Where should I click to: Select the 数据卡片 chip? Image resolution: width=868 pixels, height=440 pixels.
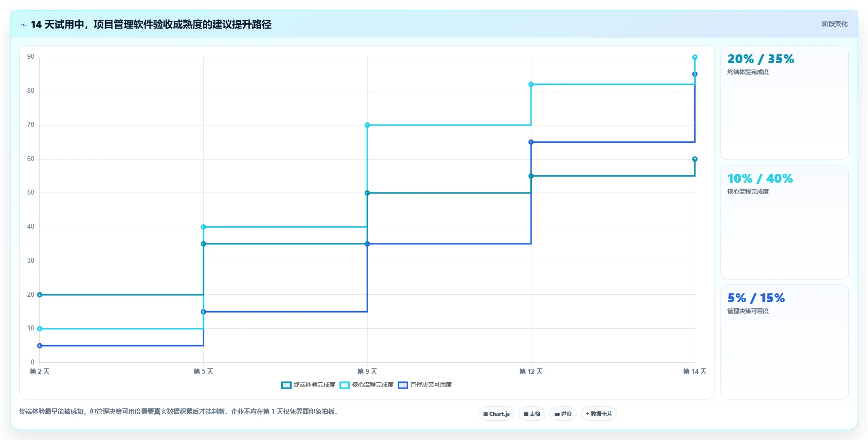pyautogui.click(x=599, y=414)
